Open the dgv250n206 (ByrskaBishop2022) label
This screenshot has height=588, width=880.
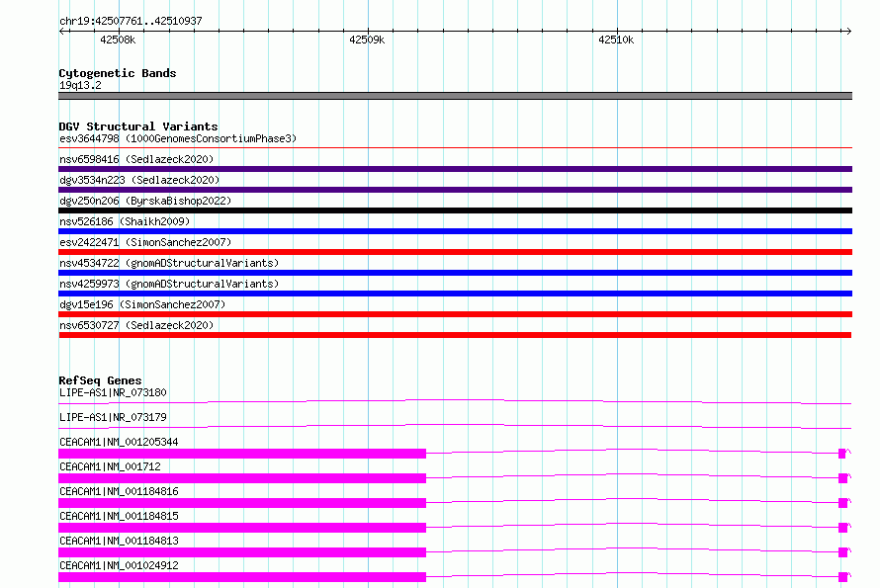pos(145,201)
